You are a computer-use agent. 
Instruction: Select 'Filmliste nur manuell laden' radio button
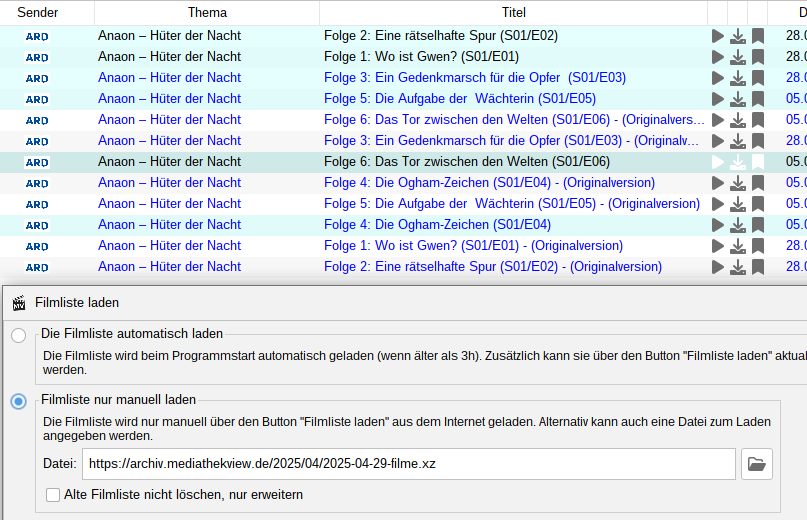pos(19,401)
